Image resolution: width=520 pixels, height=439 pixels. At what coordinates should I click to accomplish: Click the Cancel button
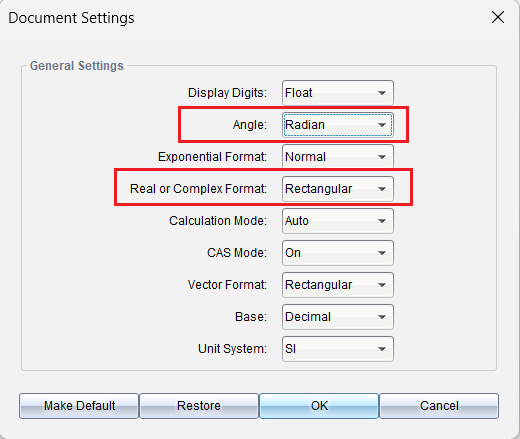coord(439,406)
